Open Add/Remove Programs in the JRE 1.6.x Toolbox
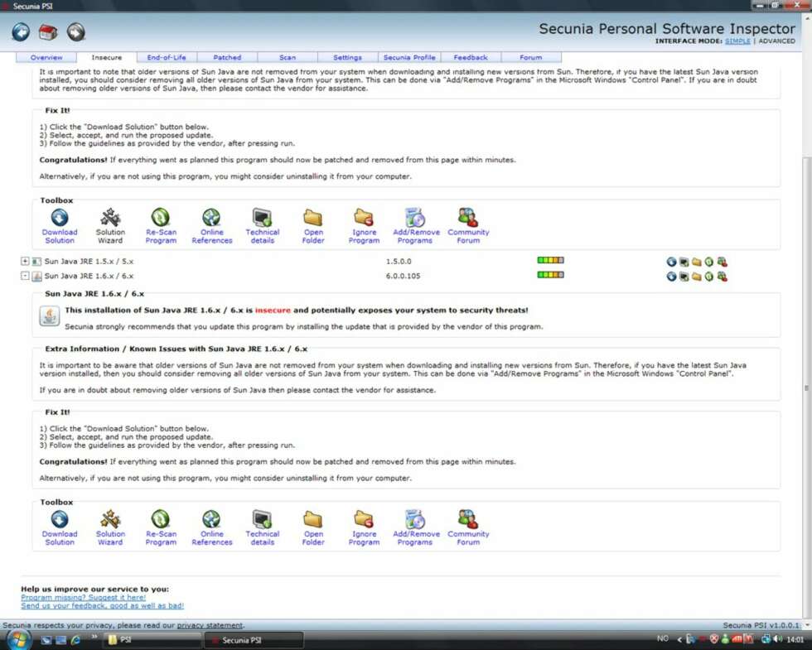The width and height of the screenshot is (812, 650). (415, 528)
